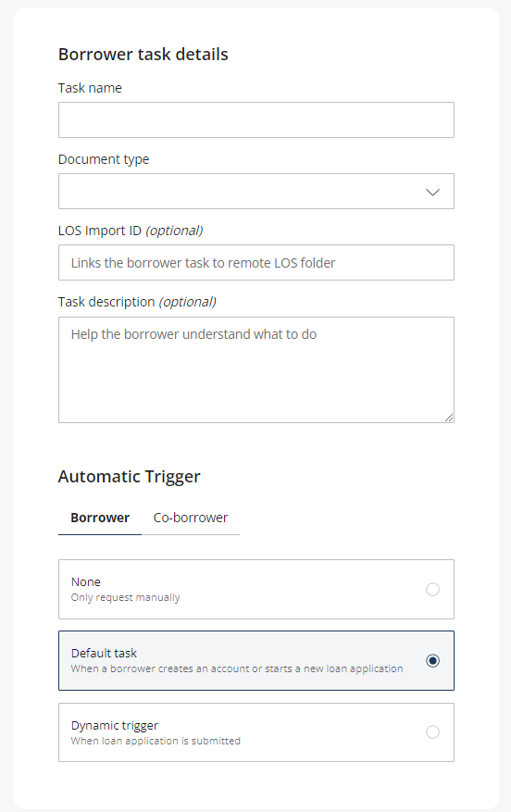Screen dimensions: 511x812
Task: Click the Document type chevron arrow
Action: point(433,193)
